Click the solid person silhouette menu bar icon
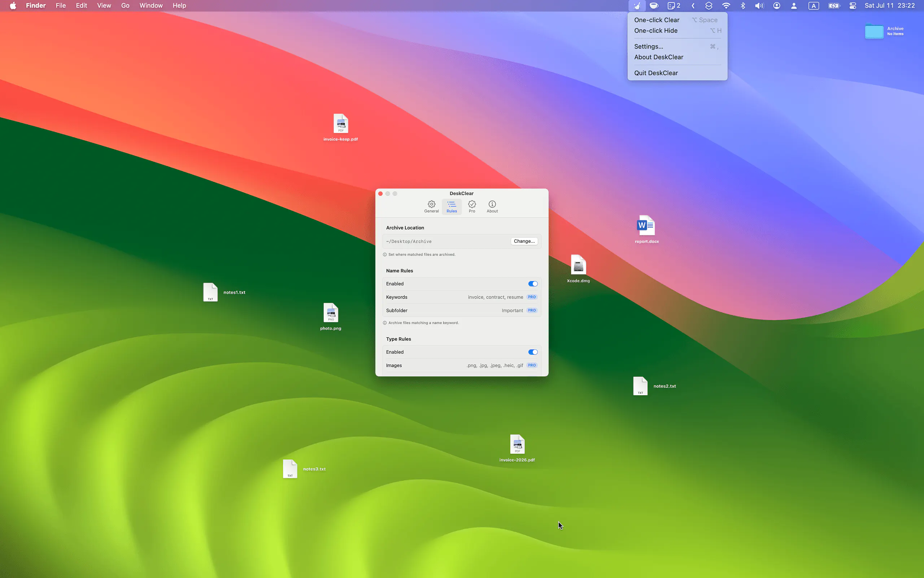 (794, 6)
